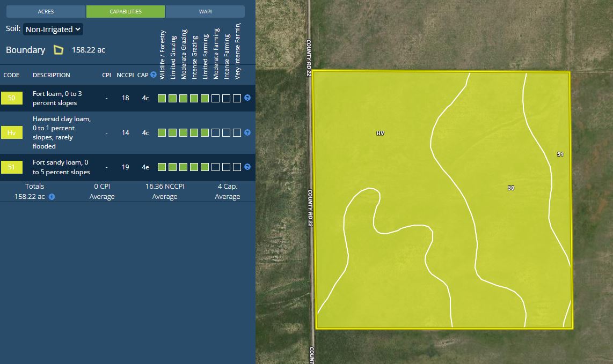
Task: Click the info icon beside total acres
Action: tap(52, 197)
